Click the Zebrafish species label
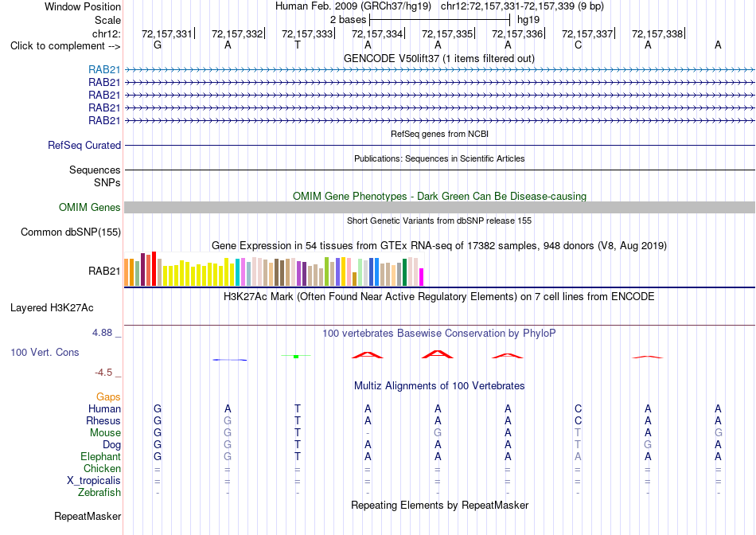This screenshot has height=535, width=756. (99, 493)
